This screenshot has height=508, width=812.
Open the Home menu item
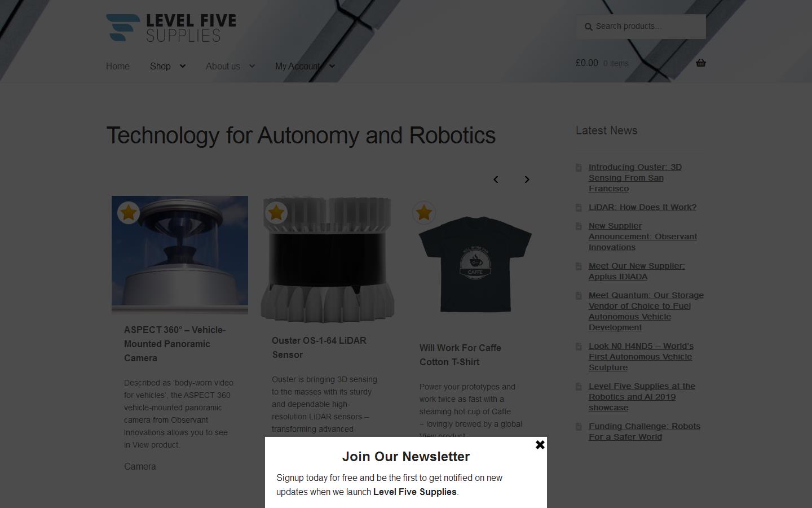(x=118, y=66)
